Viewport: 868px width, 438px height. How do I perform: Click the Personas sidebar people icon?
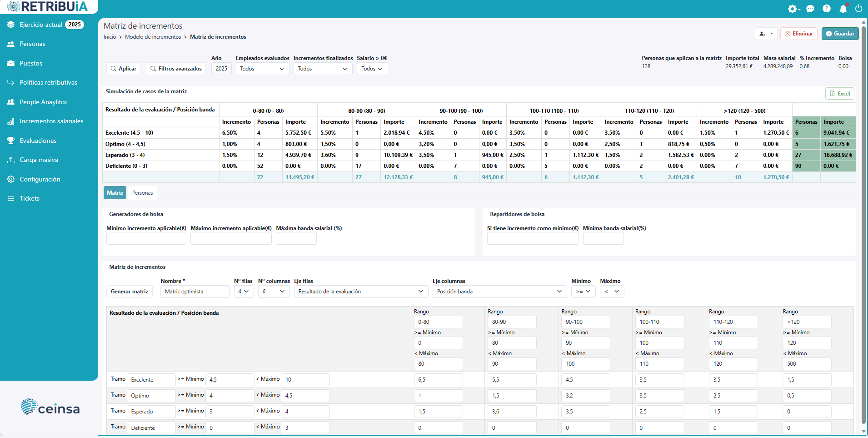coord(11,44)
